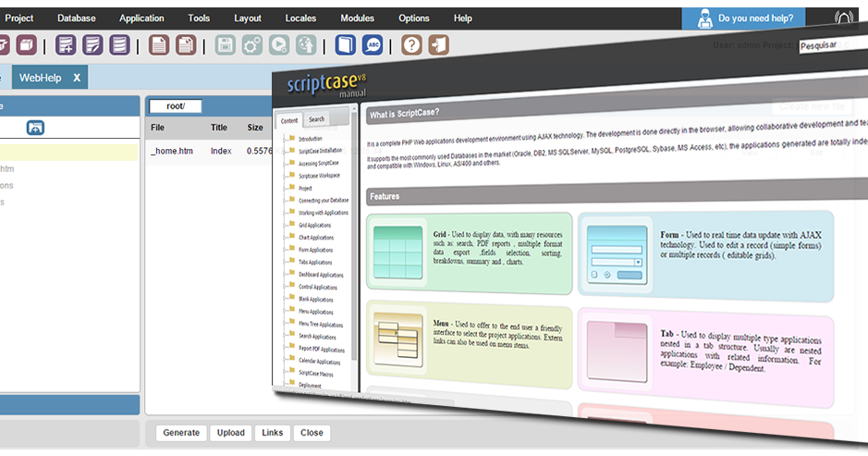Open the ScriptCase Macros topic
Image resolution: width=868 pixels, height=456 pixels.
click(x=316, y=374)
